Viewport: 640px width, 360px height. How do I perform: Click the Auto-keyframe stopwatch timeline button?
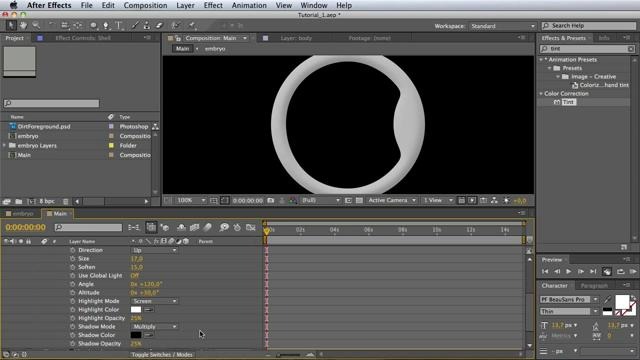[x=237, y=227]
